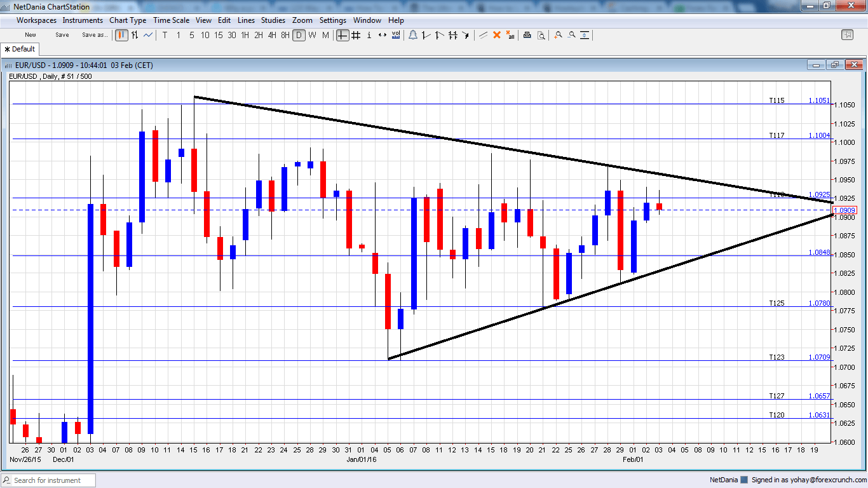Toggle the zoom out magnifier
868x488 pixels.
571,36
